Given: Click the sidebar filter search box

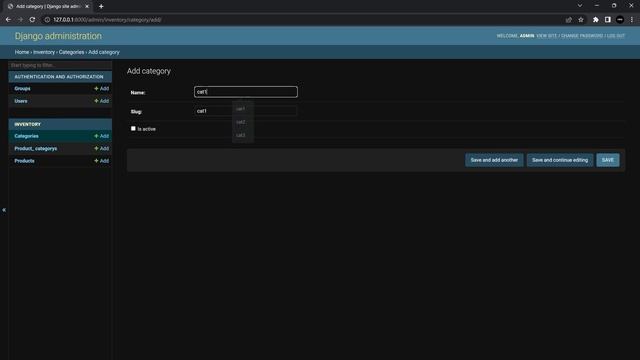Looking at the screenshot, I should pyautogui.click(x=60, y=65).
